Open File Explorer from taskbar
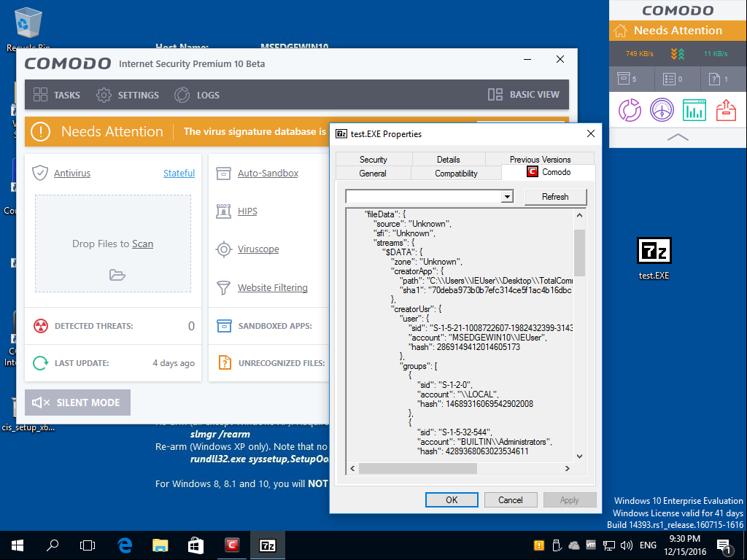Screen dimensions: 747x560 click(x=160, y=545)
